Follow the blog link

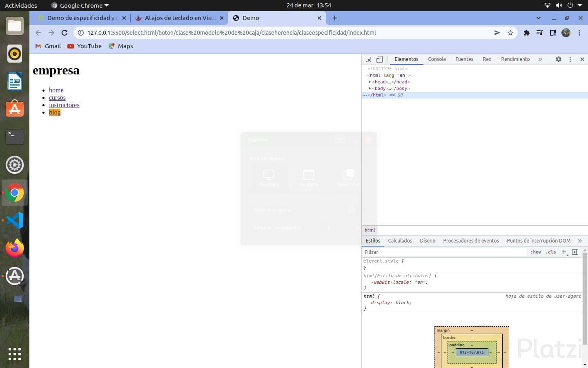click(55, 112)
